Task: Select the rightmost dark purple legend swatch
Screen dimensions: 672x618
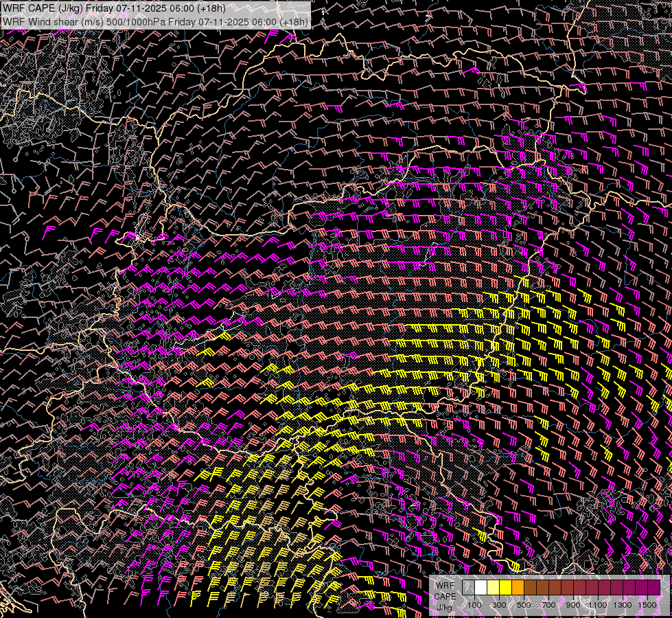Action: click(x=653, y=588)
